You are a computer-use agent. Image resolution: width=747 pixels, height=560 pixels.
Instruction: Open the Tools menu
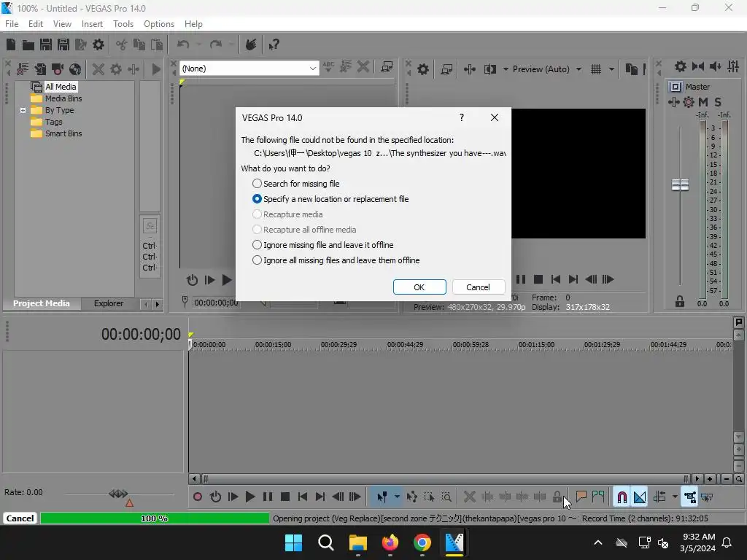123,24
